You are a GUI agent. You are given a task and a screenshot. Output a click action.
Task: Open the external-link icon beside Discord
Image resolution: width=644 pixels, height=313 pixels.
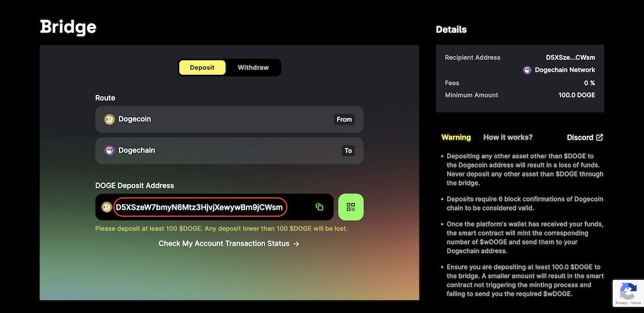[599, 138]
